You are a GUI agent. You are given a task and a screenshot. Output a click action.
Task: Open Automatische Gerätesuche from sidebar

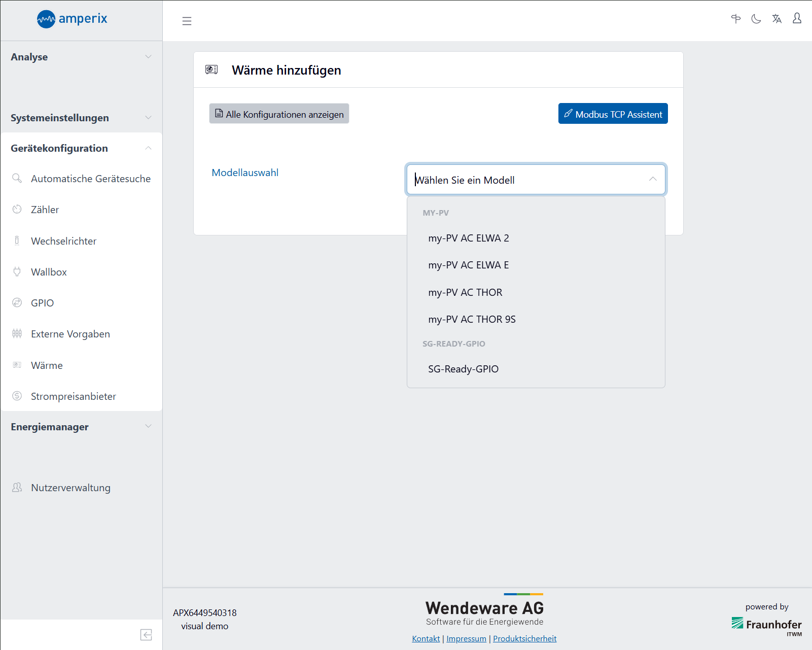point(90,179)
